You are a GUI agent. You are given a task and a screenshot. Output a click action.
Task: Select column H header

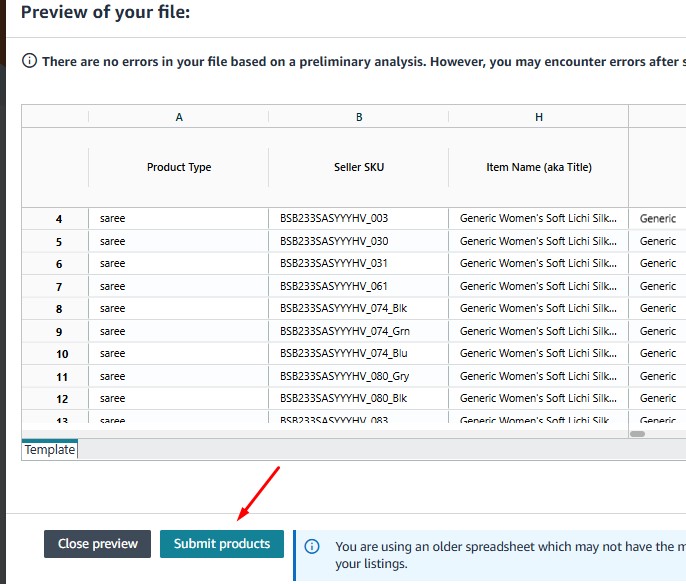[x=538, y=117]
